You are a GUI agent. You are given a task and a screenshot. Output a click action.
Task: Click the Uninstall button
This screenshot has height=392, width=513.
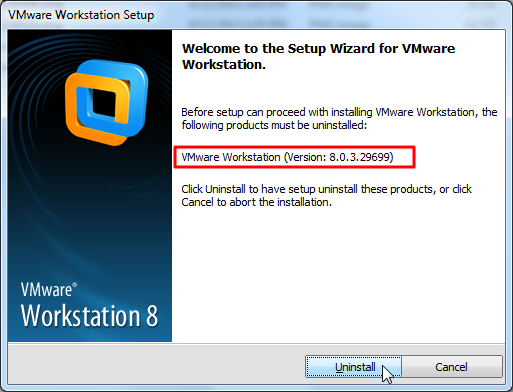(x=353, y=367)
